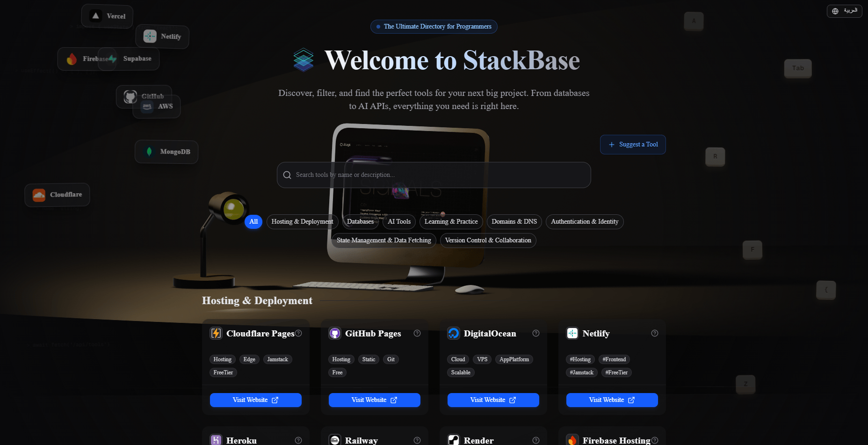The image size is (868, 445).
Task: Click the DigitalOcean card logo
Action: pos(453,333)
